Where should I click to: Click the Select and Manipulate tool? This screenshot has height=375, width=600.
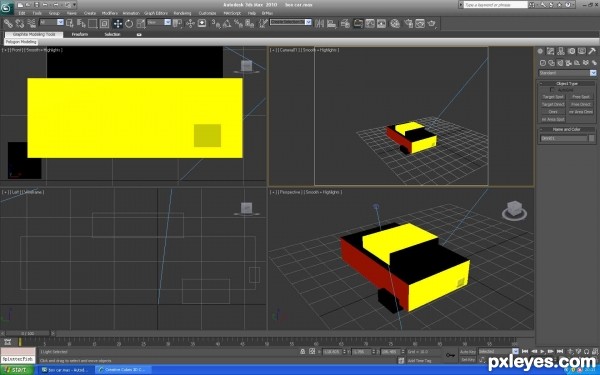190,24
